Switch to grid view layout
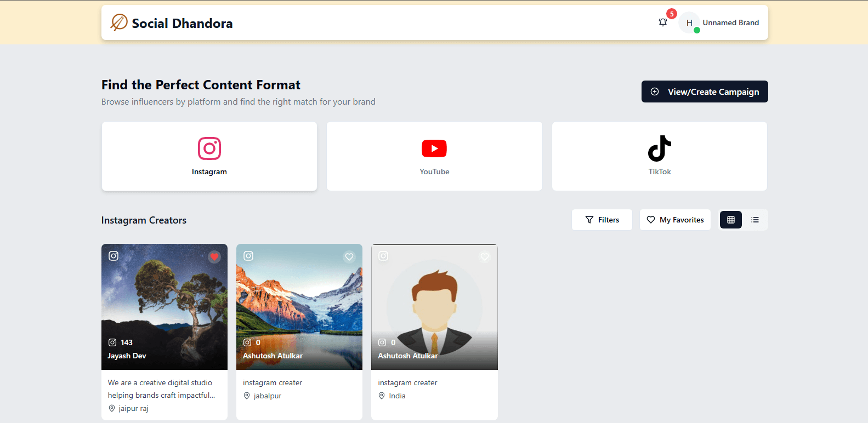Viewport: 868px width, 423px height. click(x=730, y=220)
